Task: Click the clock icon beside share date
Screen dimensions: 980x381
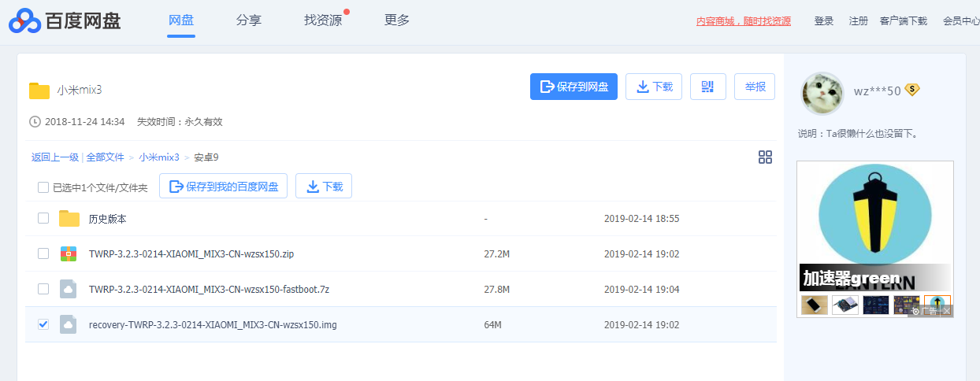Action: pos(35,122)
